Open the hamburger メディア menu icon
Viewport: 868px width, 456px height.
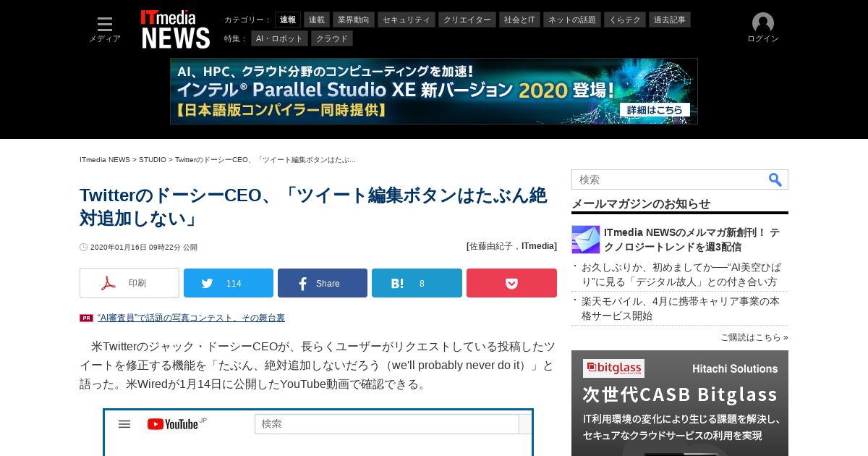pyautogui.click(x=105, y=25)
